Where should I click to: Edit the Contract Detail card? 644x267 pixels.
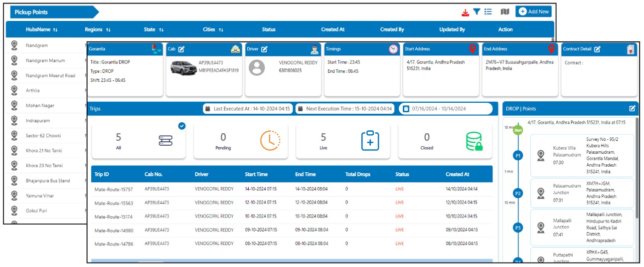597,49
